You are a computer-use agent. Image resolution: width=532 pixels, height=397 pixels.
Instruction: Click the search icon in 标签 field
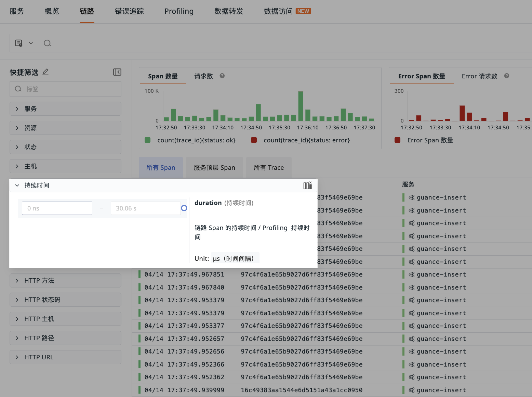click(18, 89)
